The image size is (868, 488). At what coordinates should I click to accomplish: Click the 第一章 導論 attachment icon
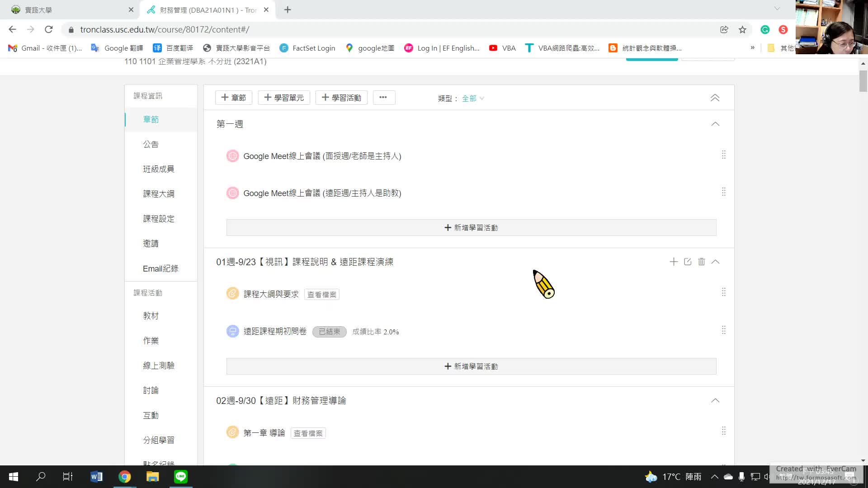tap(232, 432)
